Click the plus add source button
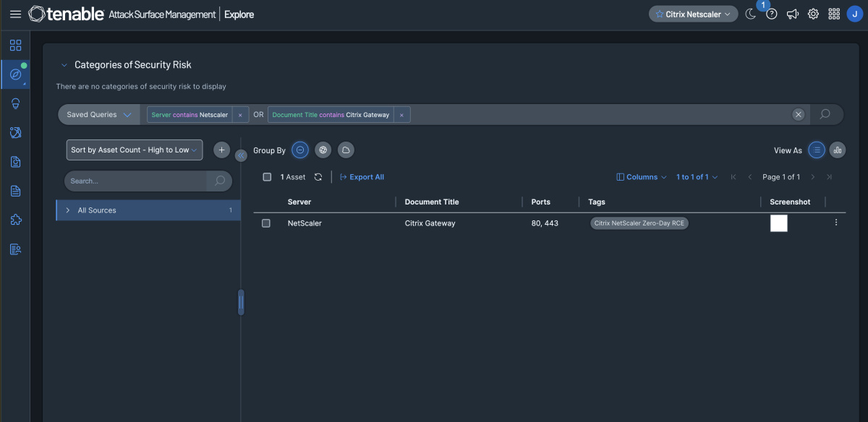 222,150
